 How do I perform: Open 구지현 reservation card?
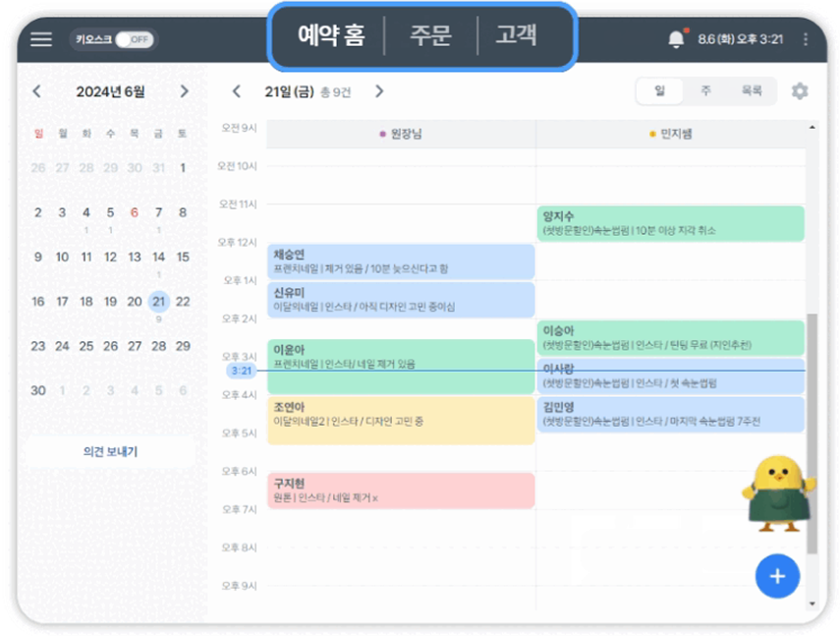pos(400,491)
